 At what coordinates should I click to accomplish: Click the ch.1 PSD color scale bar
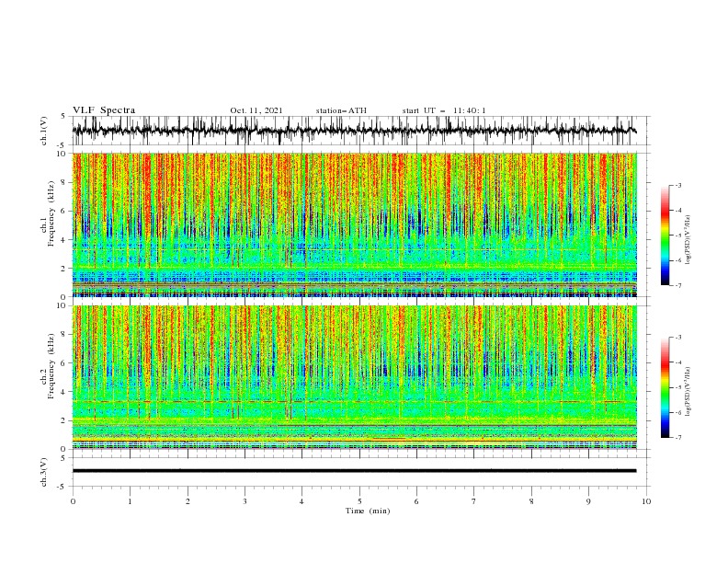click(x=665, y=236)
